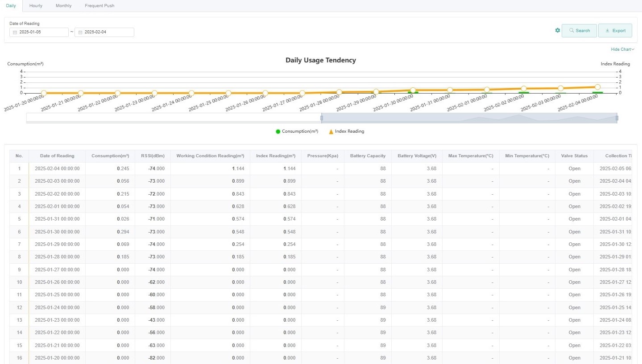642x364 pixels.
Task: Click the settings gear icon
Action: [x=557, y=30]
